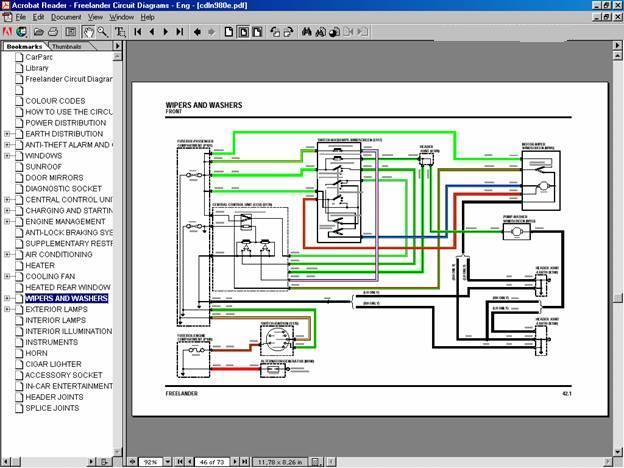Open the HORN bookmark
This screenshot has height=468, width=624.
click(36, 353)
